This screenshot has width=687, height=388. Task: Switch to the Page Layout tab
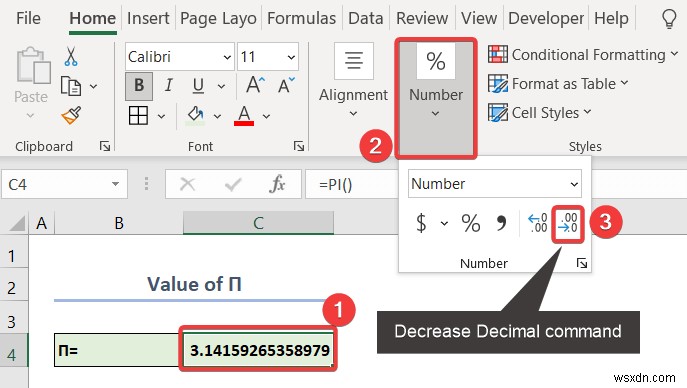pyautogui.click(x=218, y=18)
